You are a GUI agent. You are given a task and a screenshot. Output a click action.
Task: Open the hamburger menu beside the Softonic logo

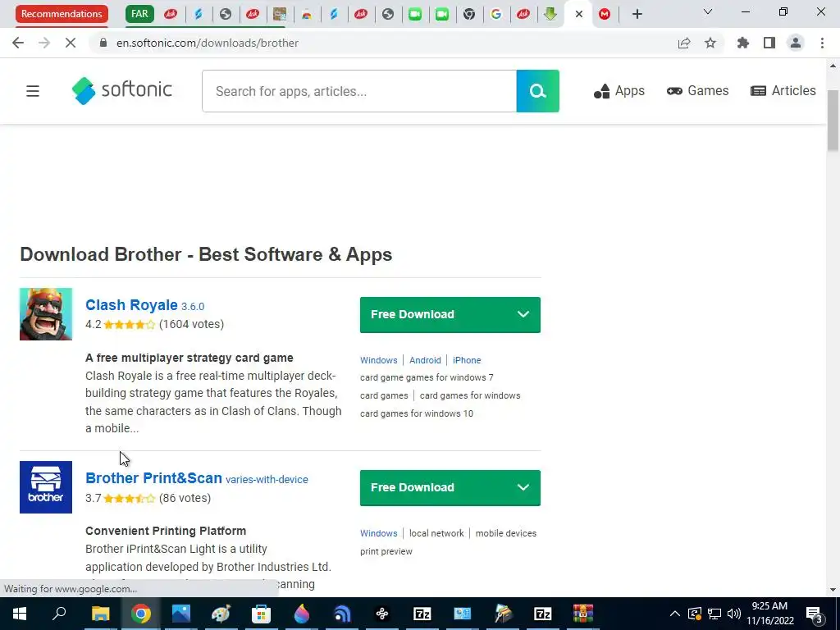(x=33, y=91)
